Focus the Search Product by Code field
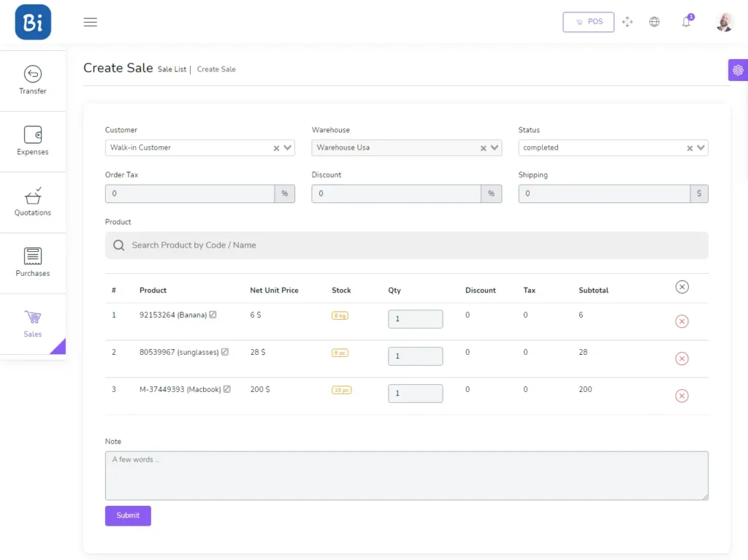Image resolution: width=748 pixels, height=560 pixels. point(406,245)
